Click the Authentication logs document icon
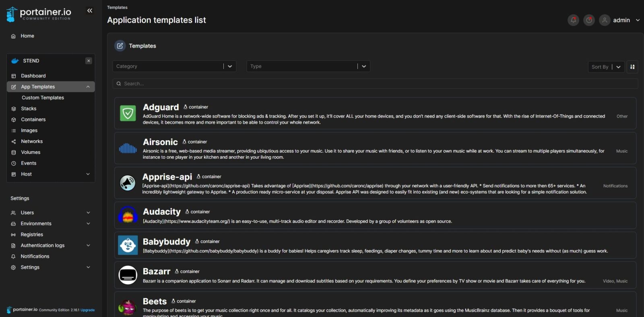 13,245
